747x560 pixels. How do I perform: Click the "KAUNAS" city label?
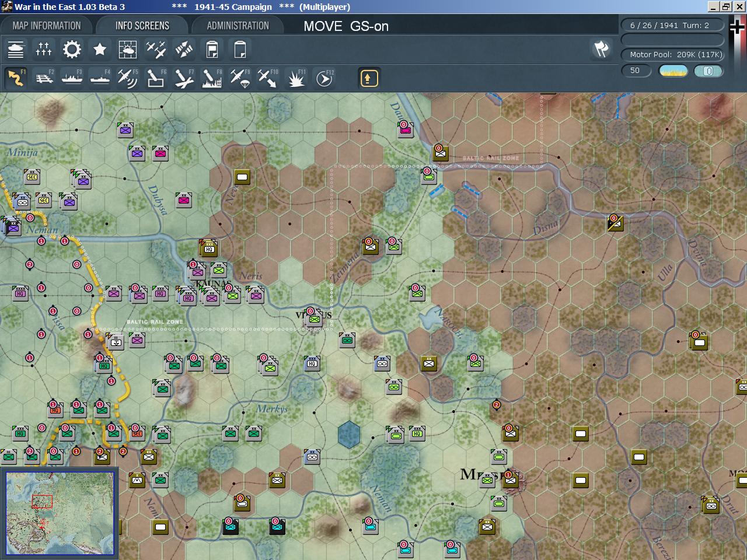point(214,283)
